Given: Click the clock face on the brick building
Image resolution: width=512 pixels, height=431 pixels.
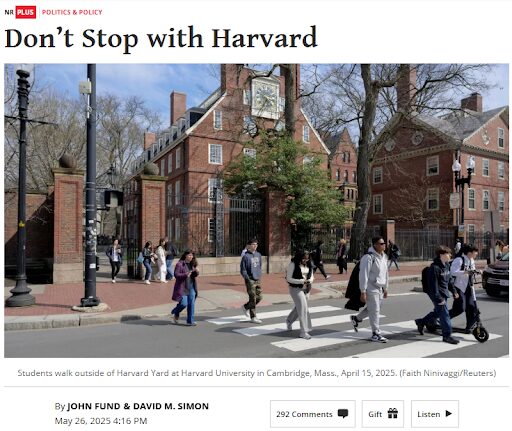Looking at the screenshot, I should [265, 98].
